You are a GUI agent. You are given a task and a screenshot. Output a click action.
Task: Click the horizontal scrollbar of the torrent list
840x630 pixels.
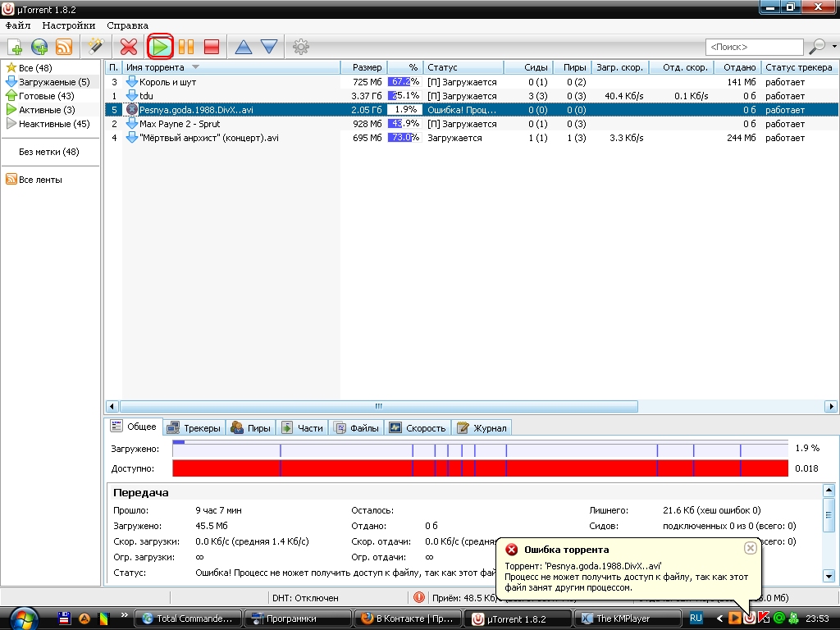377,406
